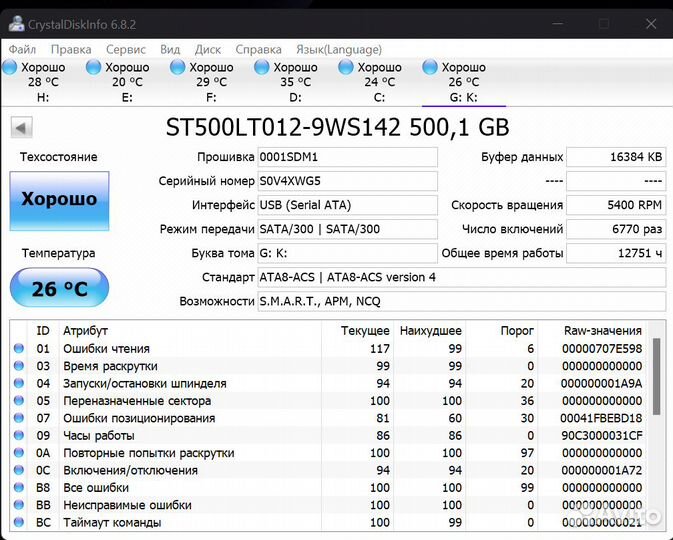The width and height of the screenshot is (673, 540).
Task: Click status dot for Время раскрутки
Action: click(18, 366)
